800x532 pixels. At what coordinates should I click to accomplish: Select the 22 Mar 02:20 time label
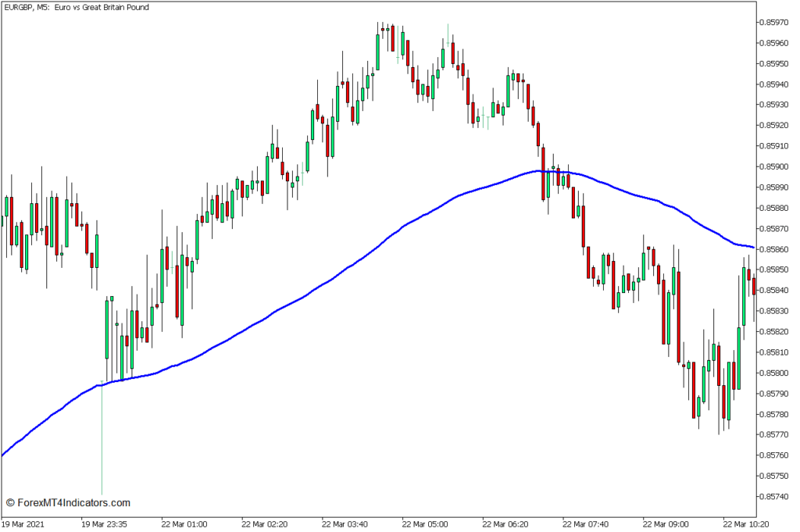[x=266, y=523]
